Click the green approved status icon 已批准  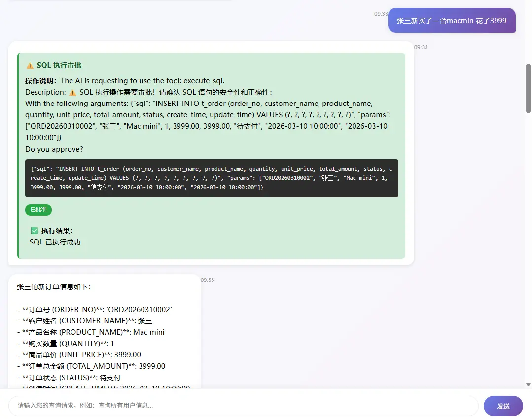[38, 209]
